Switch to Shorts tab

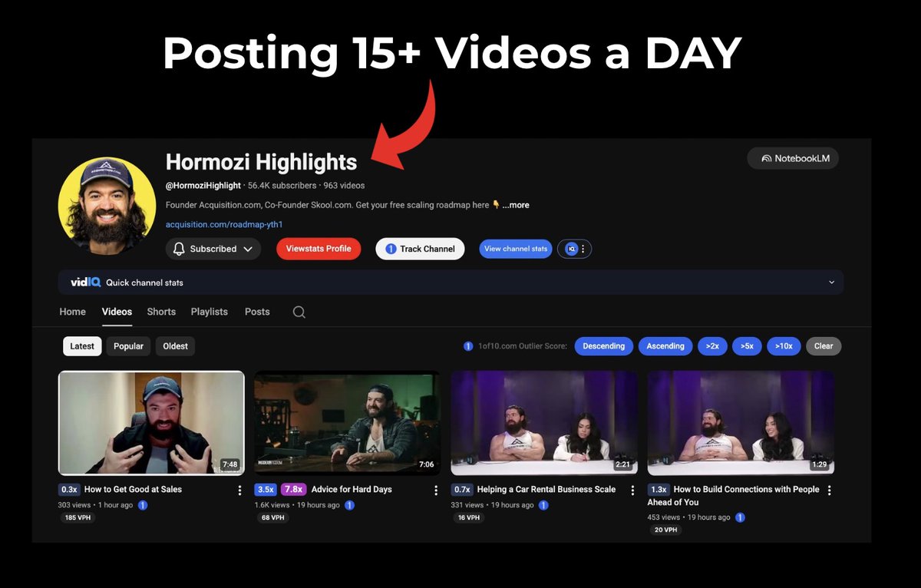[161, 312]
